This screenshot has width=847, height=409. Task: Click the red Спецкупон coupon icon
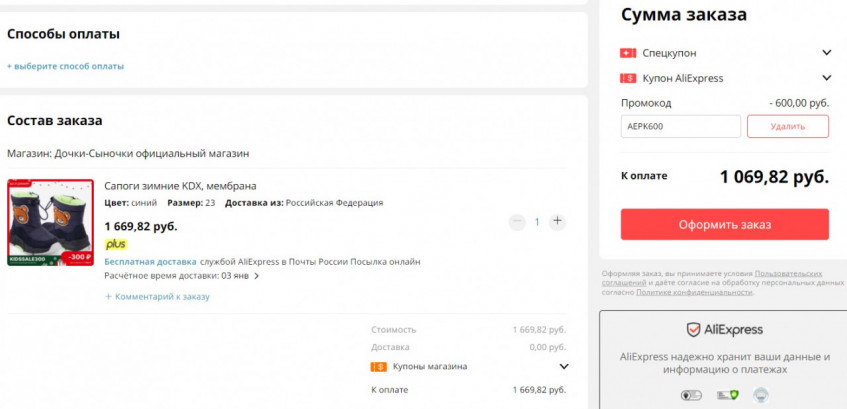pyautogui.click(x=628, y=53)
